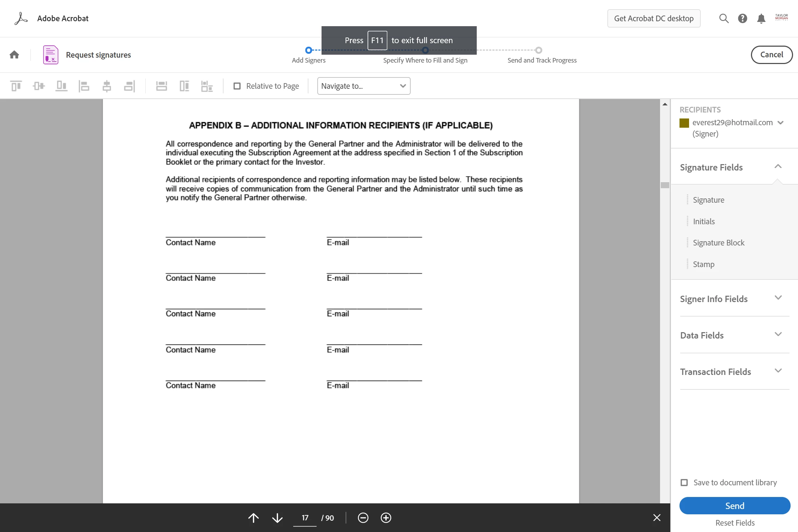The height and width of the screenshot is (532, 798).
Task: Click the align top edges icon
Action: tap(16, 86)
